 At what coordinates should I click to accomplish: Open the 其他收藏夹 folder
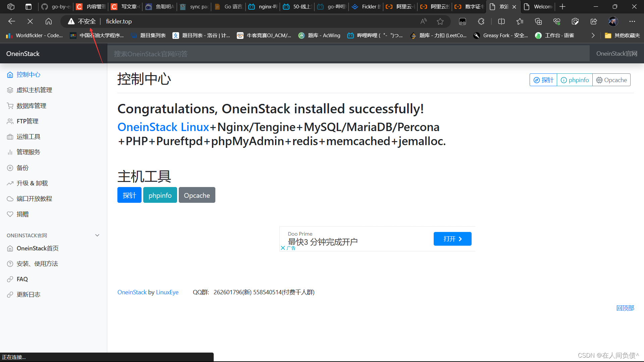[622, 36]
